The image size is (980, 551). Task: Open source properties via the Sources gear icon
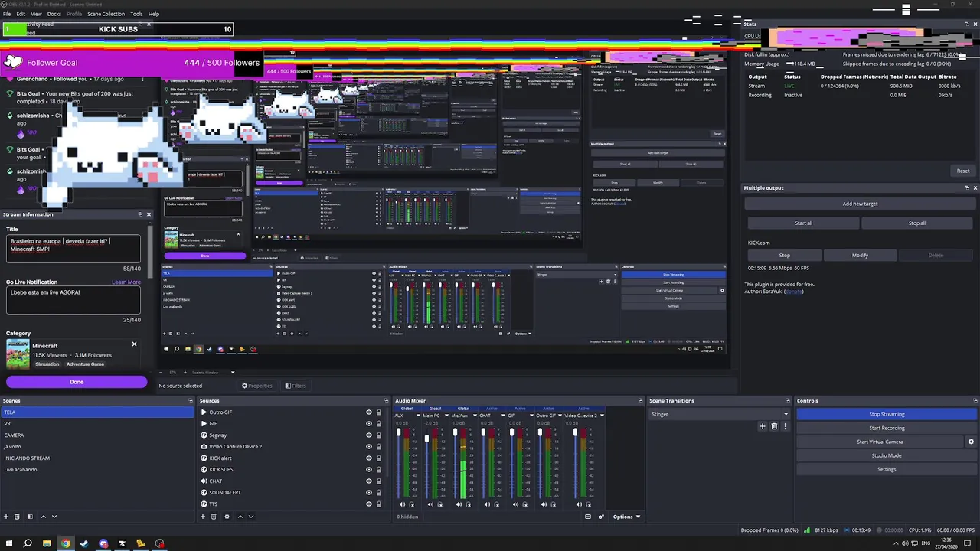pos(227,517)
